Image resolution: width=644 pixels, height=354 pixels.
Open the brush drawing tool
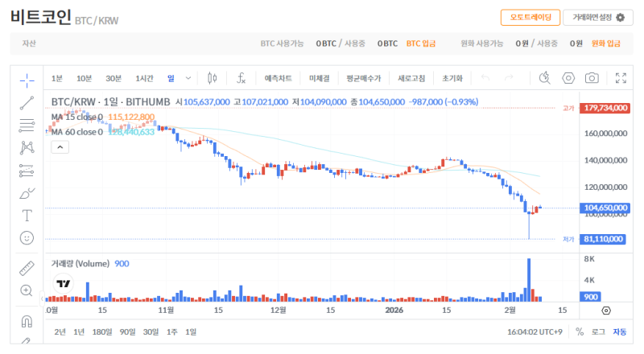tap(27, 193)
